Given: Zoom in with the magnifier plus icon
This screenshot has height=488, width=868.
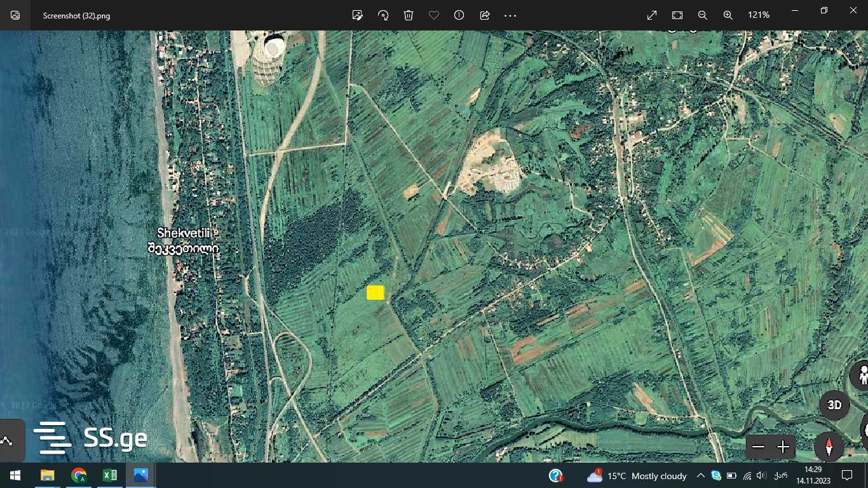Looking at the screenshot, I should (x=728, y=15).
